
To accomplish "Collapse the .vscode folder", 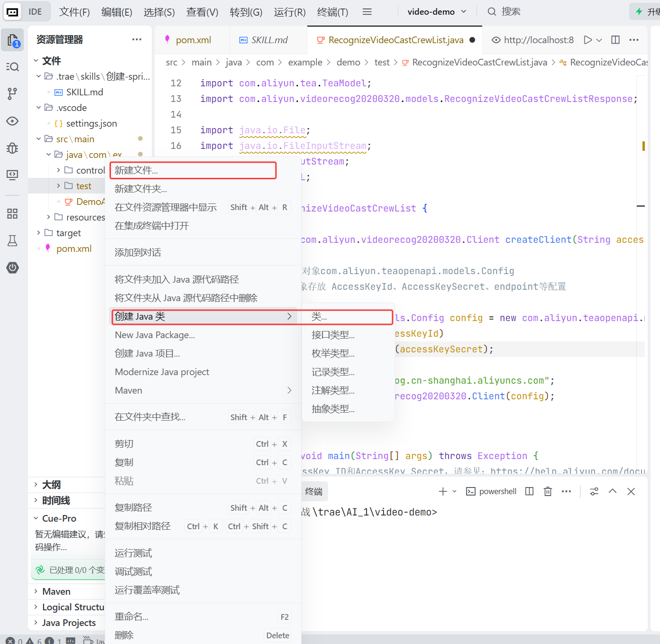I will tap(39, 108).
